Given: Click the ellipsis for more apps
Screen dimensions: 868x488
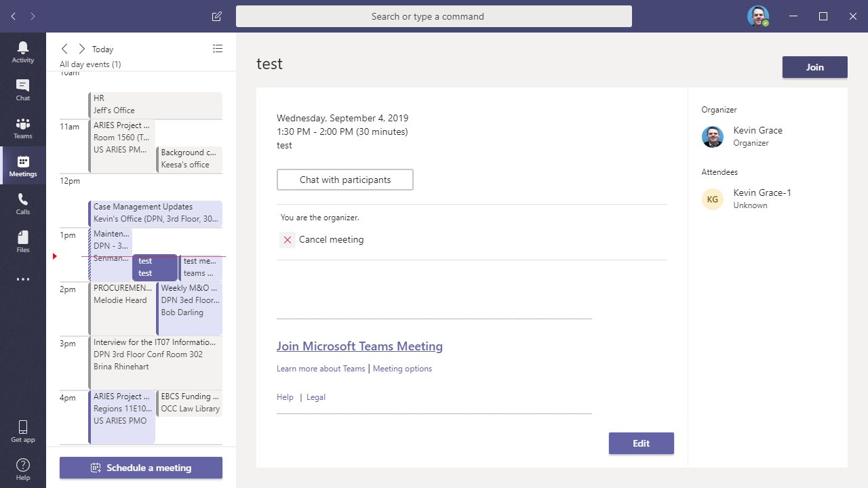Looking at the screenshot, I should (22, 279).
